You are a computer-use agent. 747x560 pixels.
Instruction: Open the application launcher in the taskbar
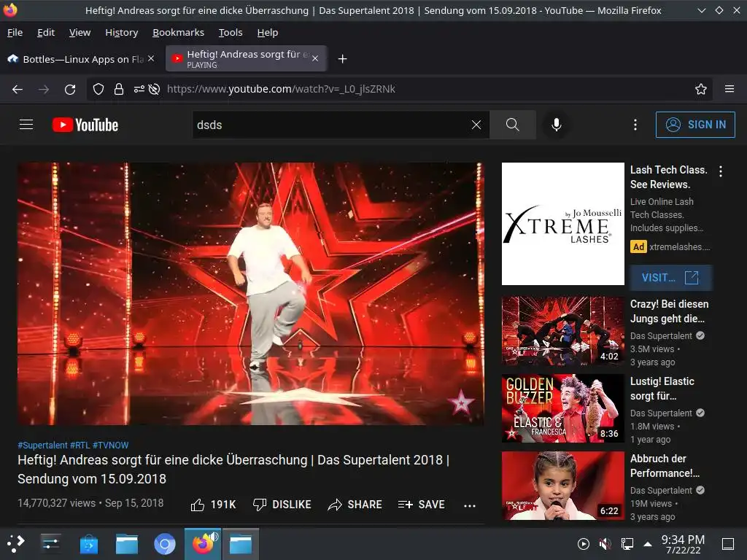click(x=16, y=543)
